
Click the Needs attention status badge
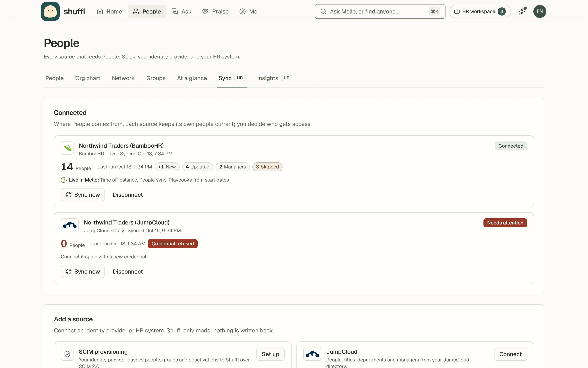point(505,223)
